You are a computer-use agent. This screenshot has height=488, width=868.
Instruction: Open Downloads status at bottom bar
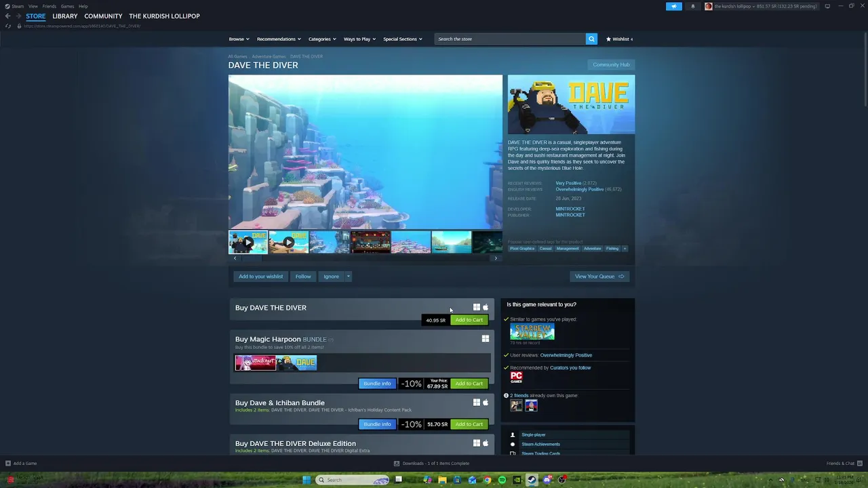[x=432, y=464]
